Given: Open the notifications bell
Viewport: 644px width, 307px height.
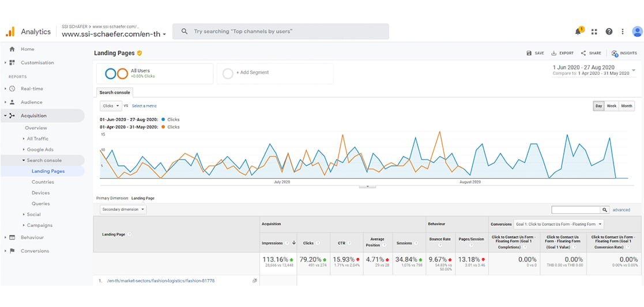Looking at the screenshot, I should [579, 31].
